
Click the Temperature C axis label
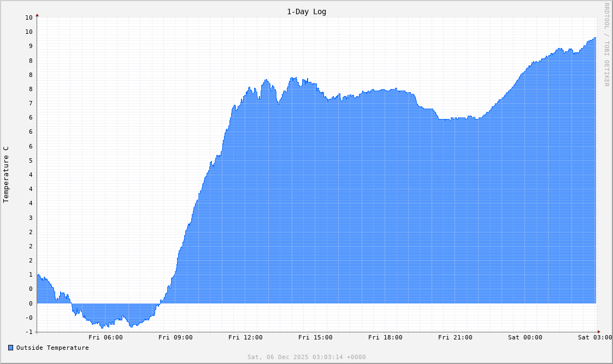[x=7, y=175]
